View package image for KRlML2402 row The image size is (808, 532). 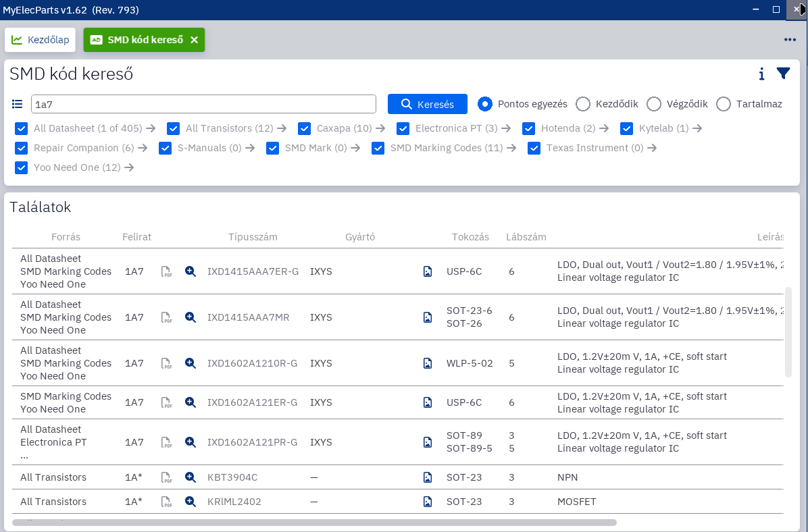[x=428, y=501]
